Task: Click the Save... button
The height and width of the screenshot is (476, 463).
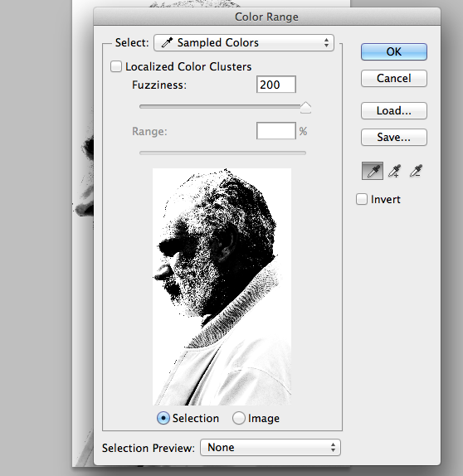Action: pos(394,137)
